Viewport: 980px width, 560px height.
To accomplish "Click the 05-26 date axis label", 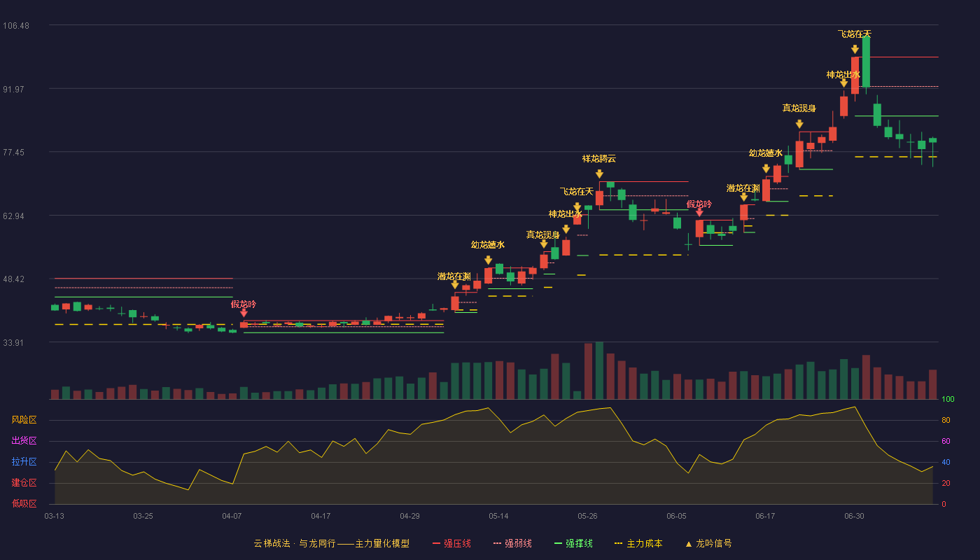I will point(587,516).
